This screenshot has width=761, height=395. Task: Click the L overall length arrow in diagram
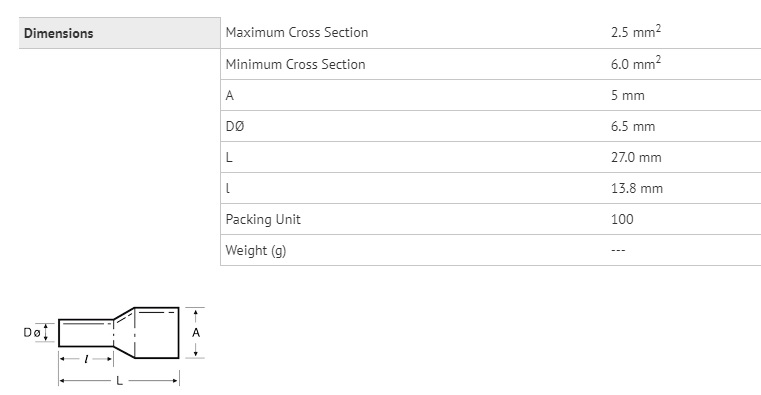click(x=119, y=381)
